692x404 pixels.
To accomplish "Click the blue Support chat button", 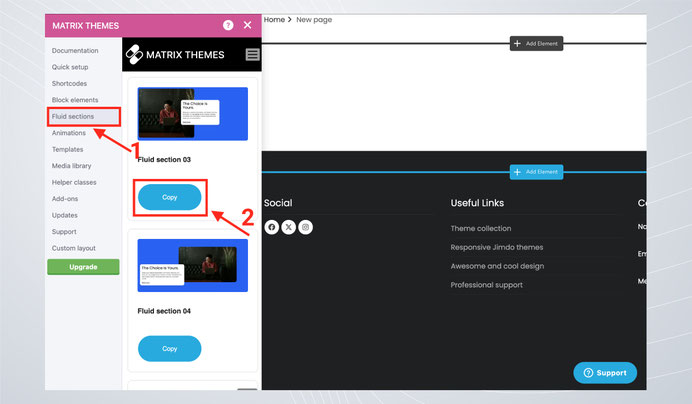I will tap(605, 373).
